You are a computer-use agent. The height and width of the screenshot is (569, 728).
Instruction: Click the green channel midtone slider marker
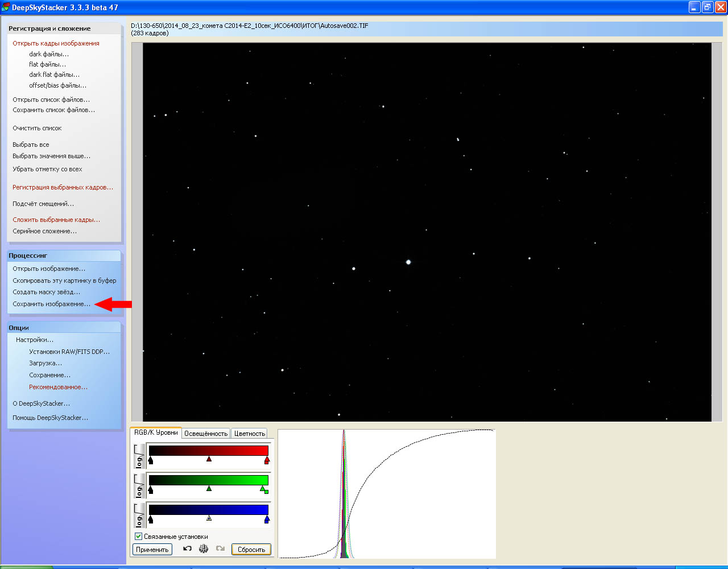click(x=209, y=488)
